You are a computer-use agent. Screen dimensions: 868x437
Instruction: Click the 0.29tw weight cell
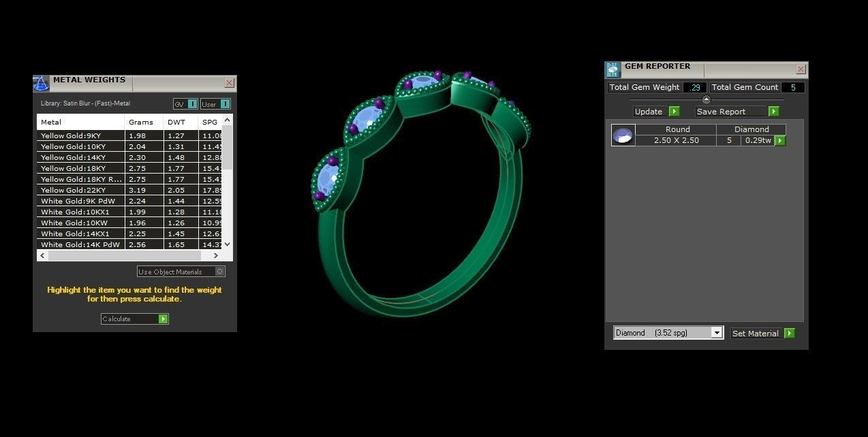click(x=758, y=140)
